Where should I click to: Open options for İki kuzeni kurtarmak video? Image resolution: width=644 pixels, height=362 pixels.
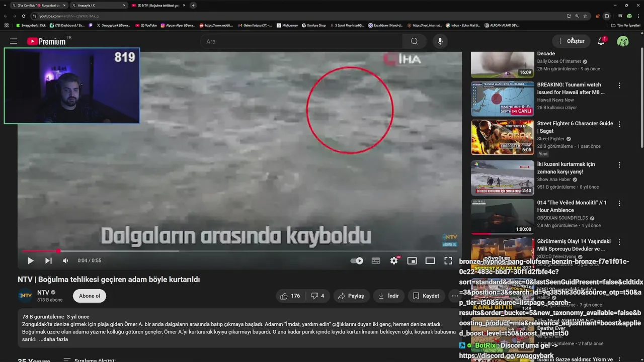click(619, 165)
